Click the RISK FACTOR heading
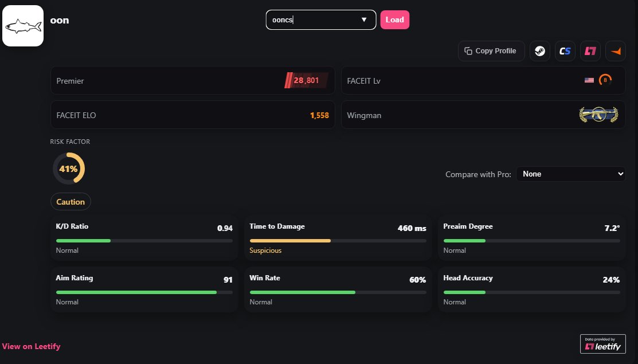The image size is (638, 364). [70, 142]
